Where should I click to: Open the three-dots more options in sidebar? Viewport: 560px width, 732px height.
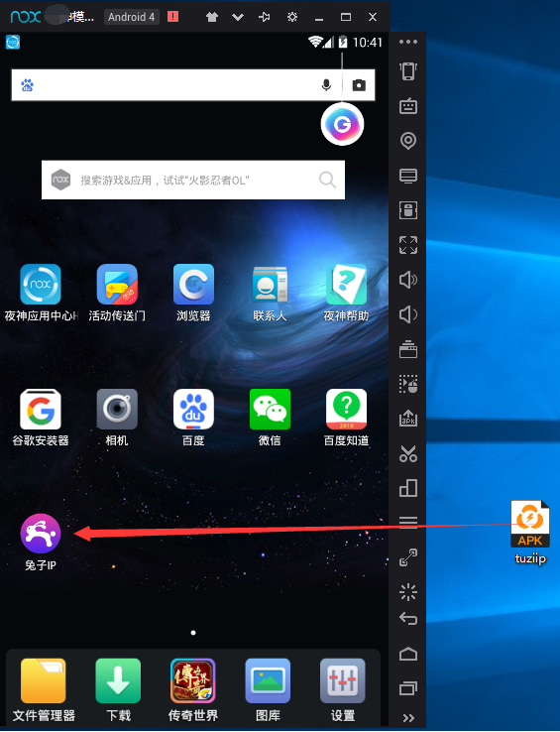pos(408,42)
